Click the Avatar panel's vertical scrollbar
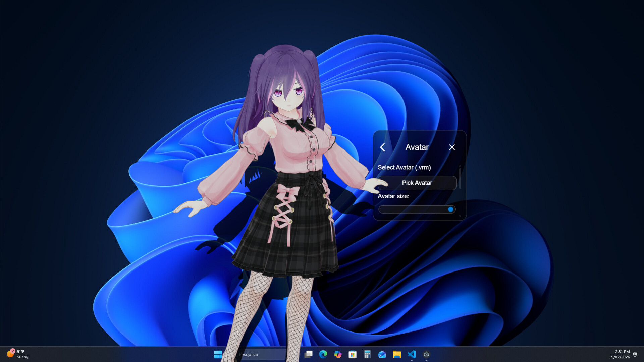Image resolution: width=644 pixels, height=362 pixels. pos(460,178)
